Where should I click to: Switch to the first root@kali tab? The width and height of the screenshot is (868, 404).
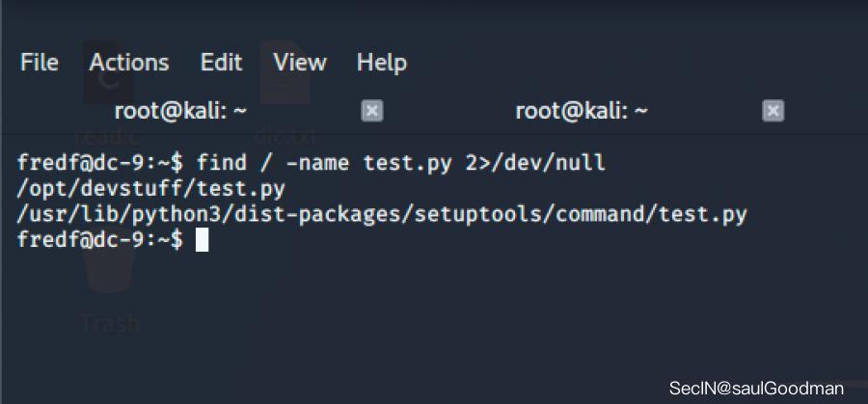pyautogui.click(x=180, y=112)
